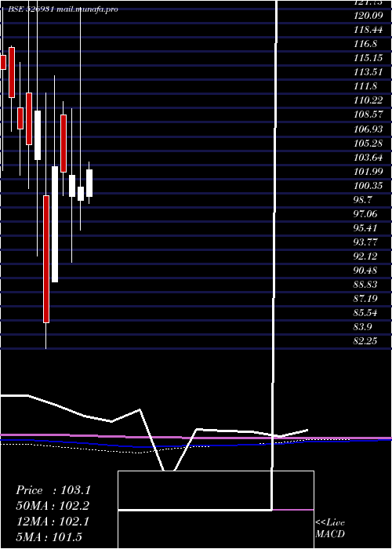Click the 120.09 price axis label
Image resolution: width=392 pixels, height=549 pixels.
(x=368, y=16)
